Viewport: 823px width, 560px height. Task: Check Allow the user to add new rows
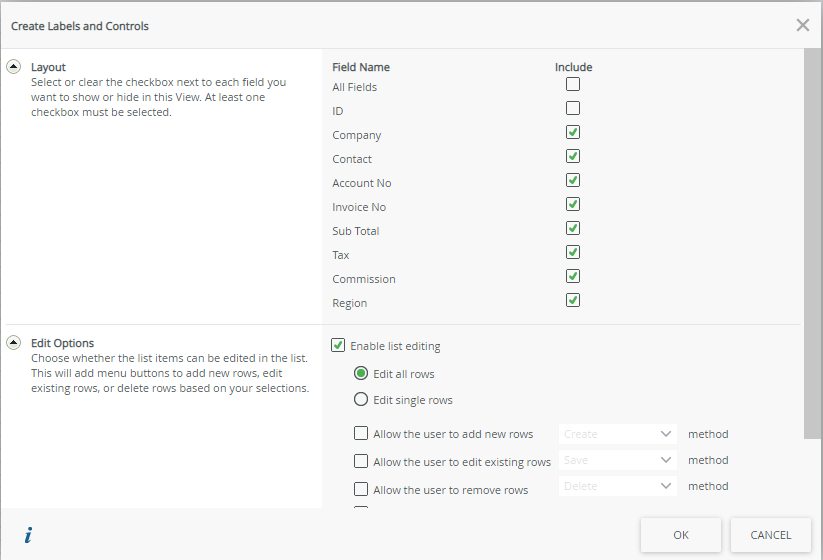pyautogui.click(x=361, y=434)
